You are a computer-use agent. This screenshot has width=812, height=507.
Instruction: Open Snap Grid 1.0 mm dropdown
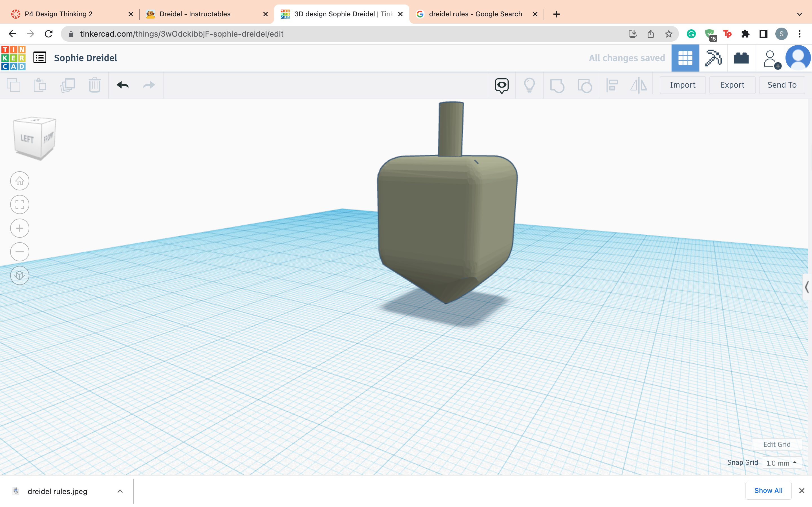pos(782,463)
